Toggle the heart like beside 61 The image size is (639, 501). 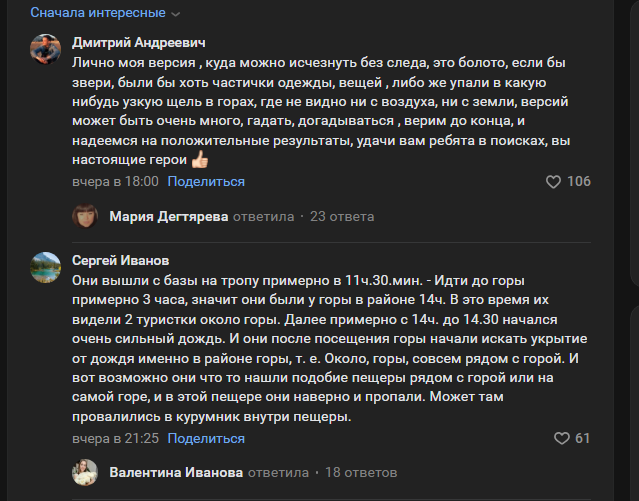(x=561, y=438)
